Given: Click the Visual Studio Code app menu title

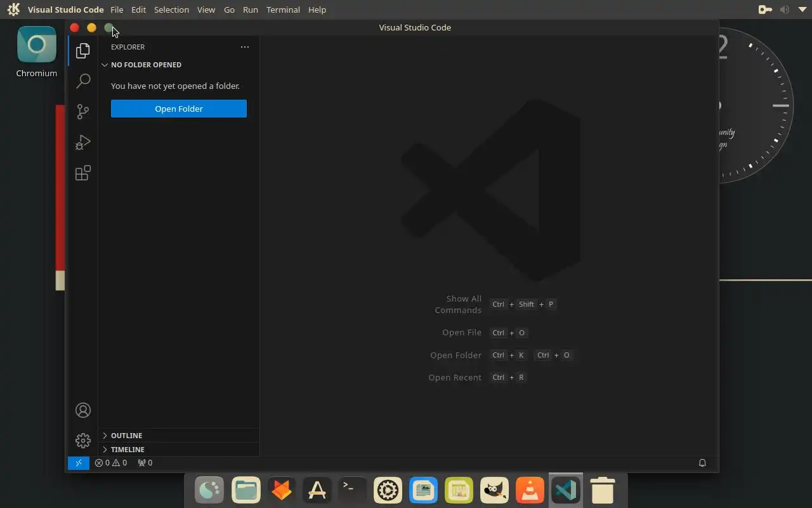Looking at the screenshot, I should pos(65,10).
